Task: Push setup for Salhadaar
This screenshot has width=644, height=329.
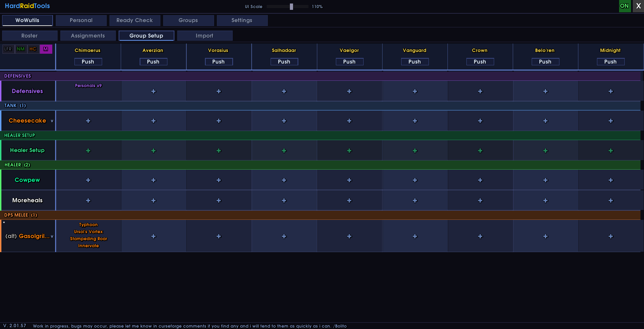Action: (x=284, y=62)
